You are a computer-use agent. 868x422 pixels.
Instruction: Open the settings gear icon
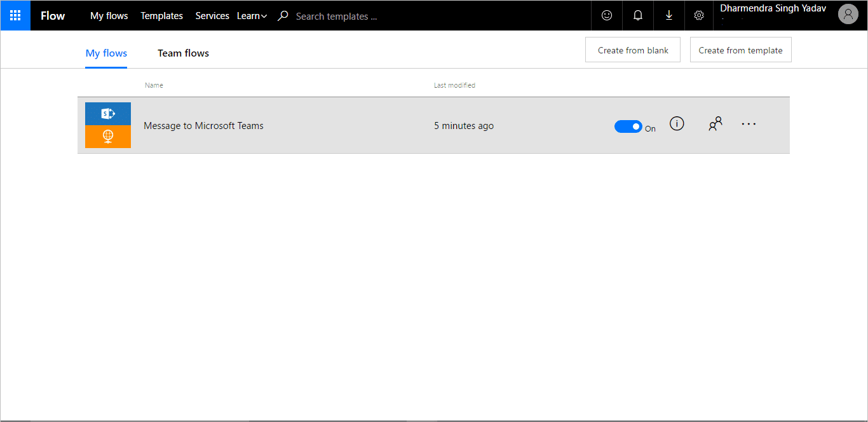pyautogui.click(x=699, y=15)
